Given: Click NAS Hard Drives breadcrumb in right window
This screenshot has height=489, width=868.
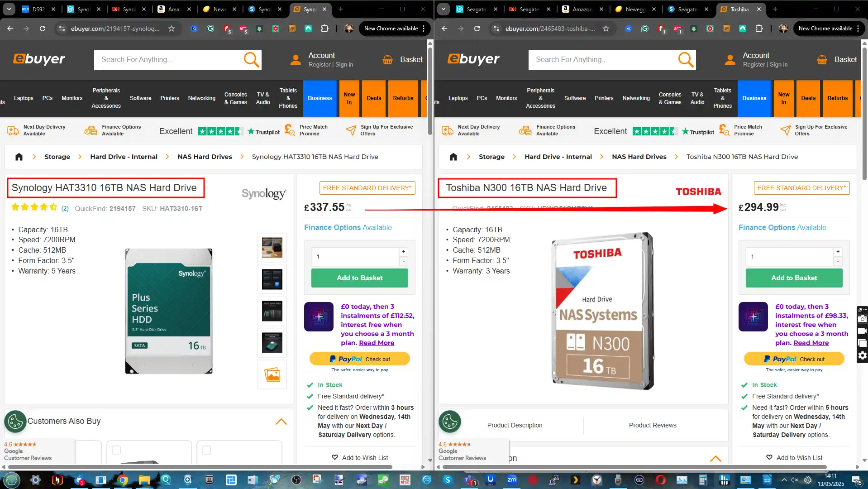Looking at the screenshot, I should [x=639, y=157].
